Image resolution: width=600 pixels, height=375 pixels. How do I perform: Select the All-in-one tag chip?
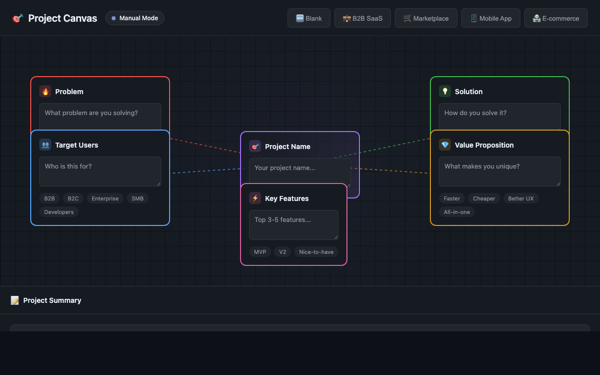[x=457, y=212]
